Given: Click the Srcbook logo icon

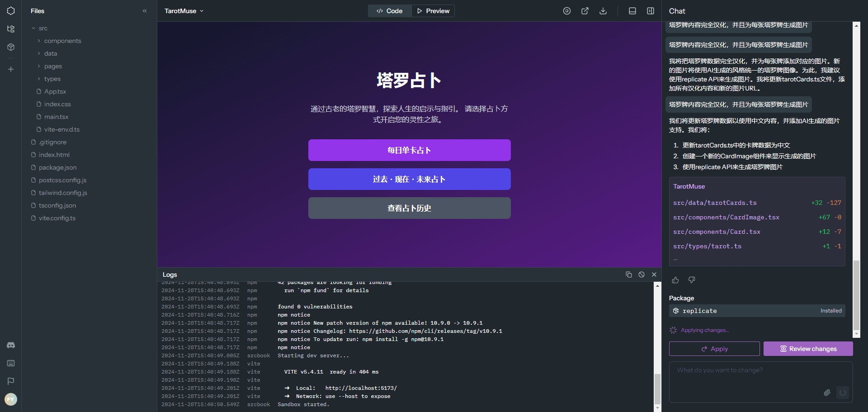Looking at the screenshot, I should (11, 10).
